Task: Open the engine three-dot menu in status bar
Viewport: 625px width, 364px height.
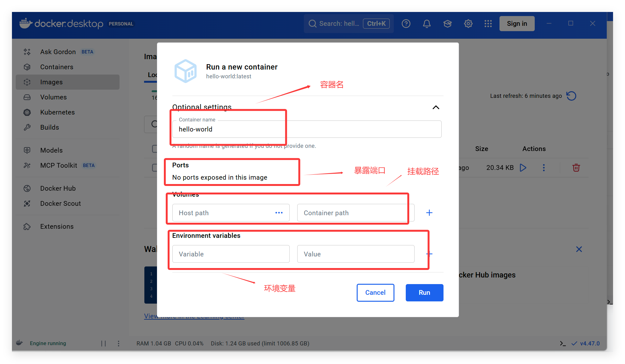Action: 119,344
